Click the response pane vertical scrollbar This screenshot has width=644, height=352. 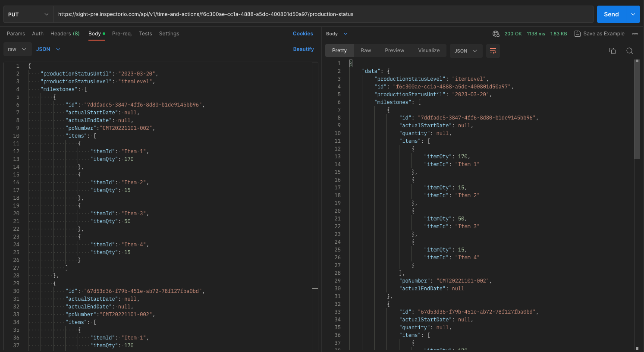637,109
